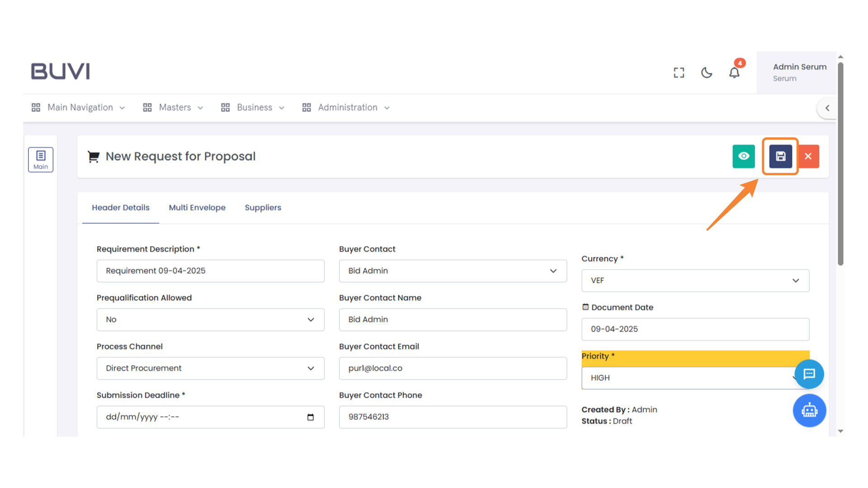The image size is (868, 488).
Task: Click the save floppy-disk icon
Action: [780, 156]
